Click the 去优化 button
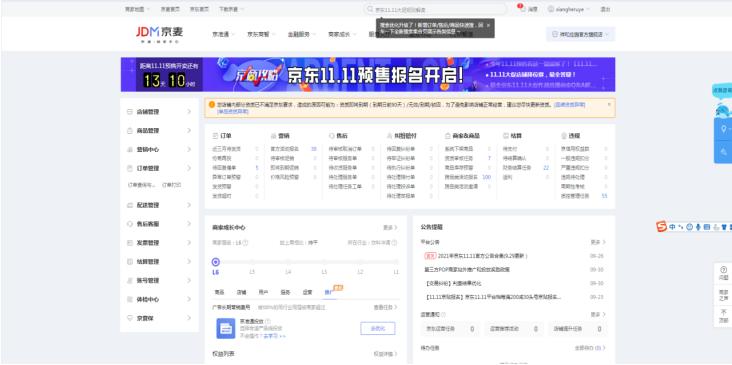This screenshot has width=732, height=365. pos(378,328)
